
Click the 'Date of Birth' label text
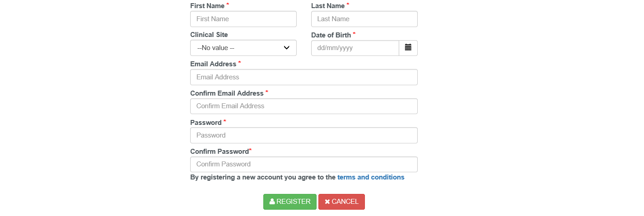[x=331, y=35]
